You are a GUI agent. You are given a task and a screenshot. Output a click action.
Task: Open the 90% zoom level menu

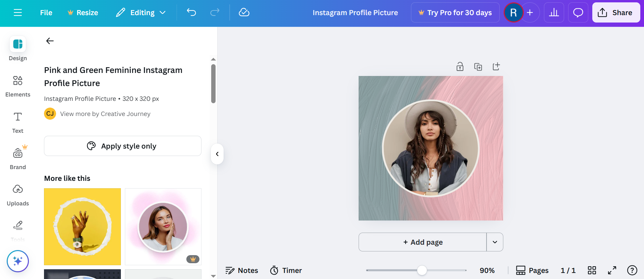[x=487, y=270]
